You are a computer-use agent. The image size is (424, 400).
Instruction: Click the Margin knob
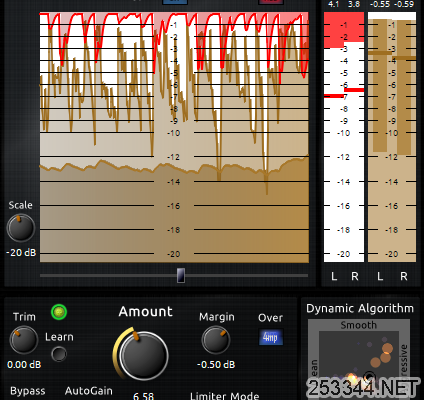(x=216, y=340)
